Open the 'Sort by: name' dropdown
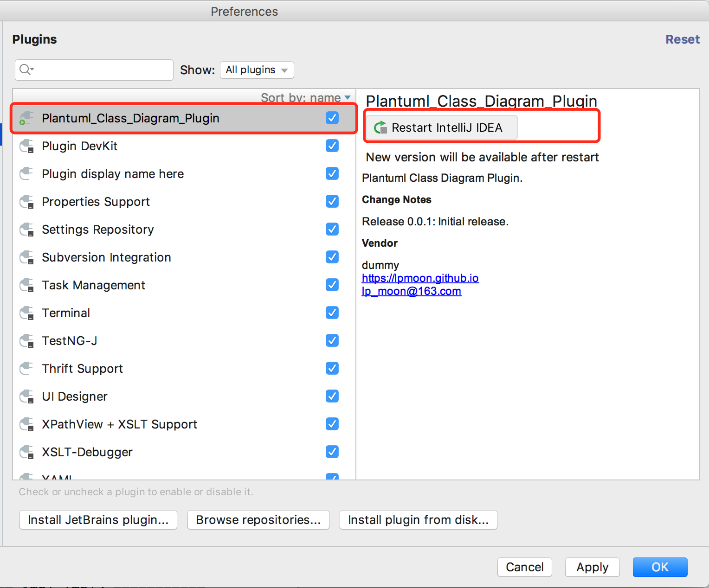 (x=305, y=97)
